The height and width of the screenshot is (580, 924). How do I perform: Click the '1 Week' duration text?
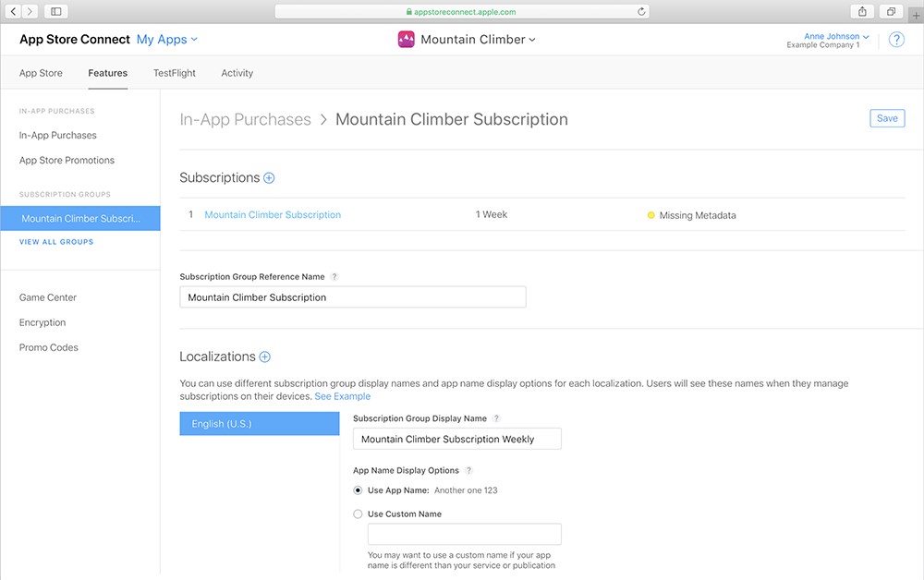coord(492,215)
